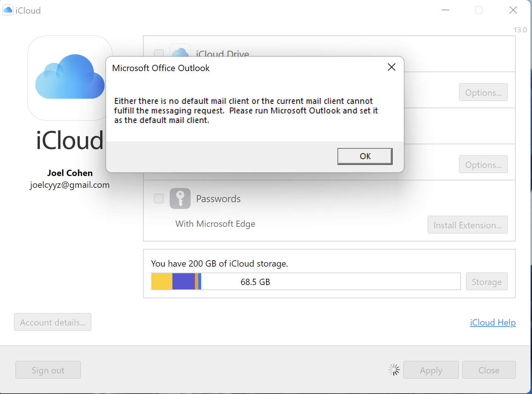Maximize the iCloud window
The height and width of the screenshot is (394, 532).
[x=479, y=10]
